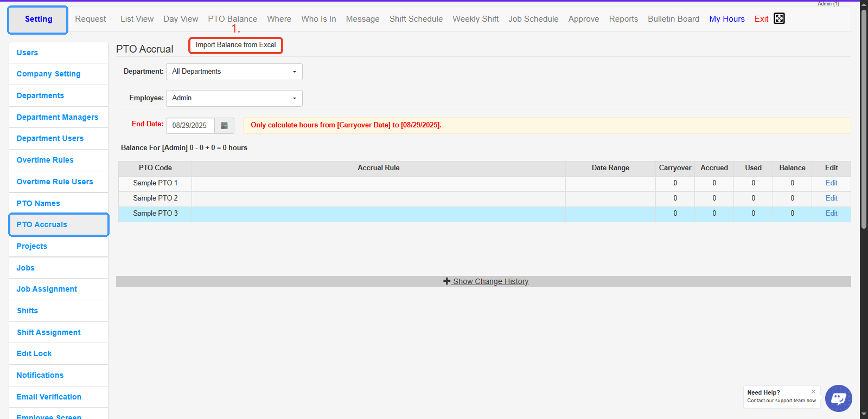Viewport: 868px width, 419px height.
Task: Open the PTO Balance tab
Action: coord(232,19)
